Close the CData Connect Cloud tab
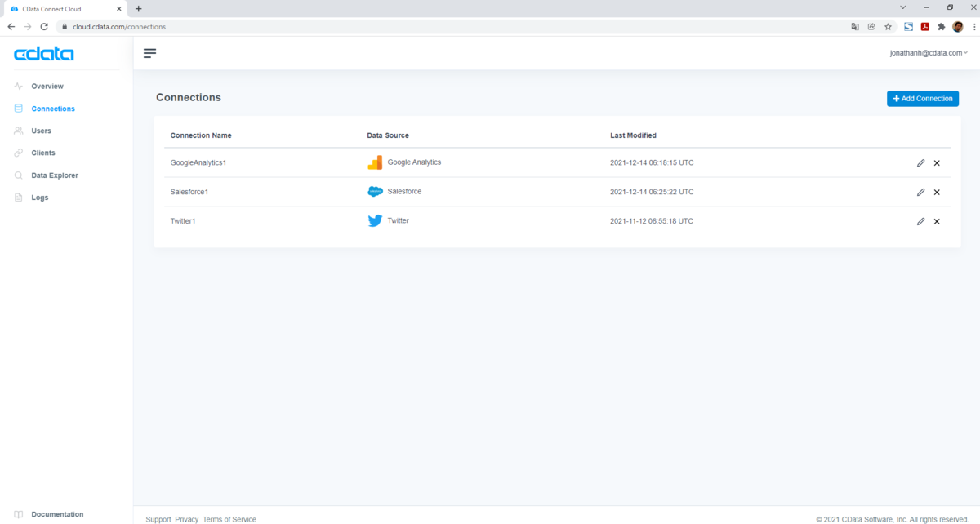Screen dimensions: 980x524 tap(120, 8)
